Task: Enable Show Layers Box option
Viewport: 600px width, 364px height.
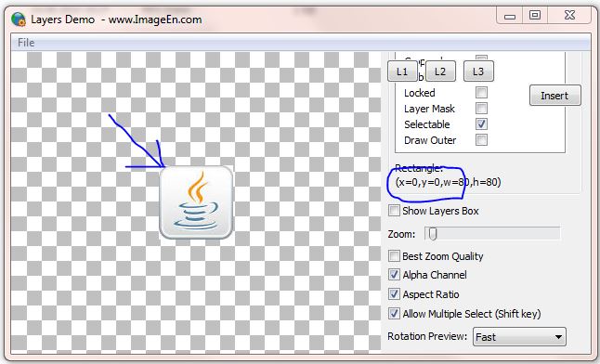Action: (394, 211)
